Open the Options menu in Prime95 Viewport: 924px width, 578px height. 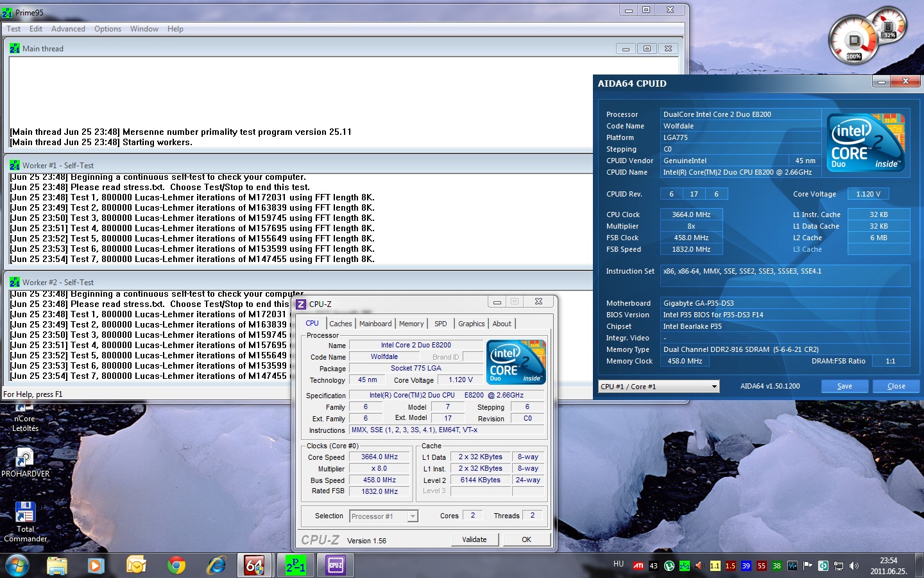coord(108,29)
